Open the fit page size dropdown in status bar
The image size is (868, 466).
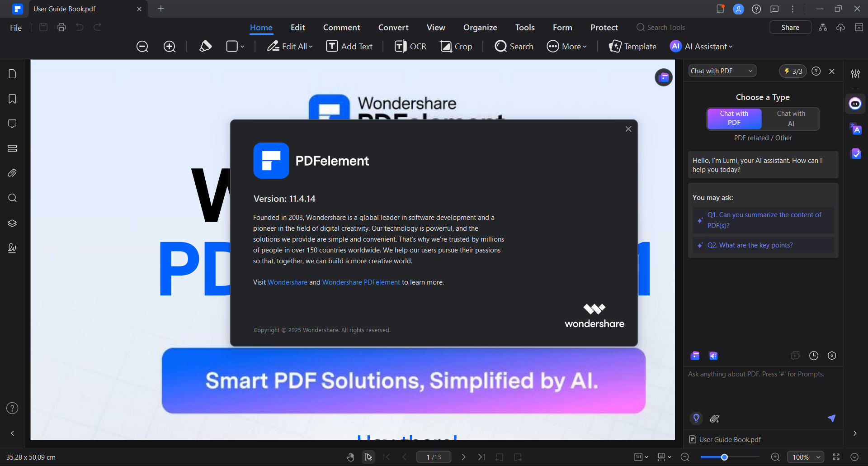641,457
